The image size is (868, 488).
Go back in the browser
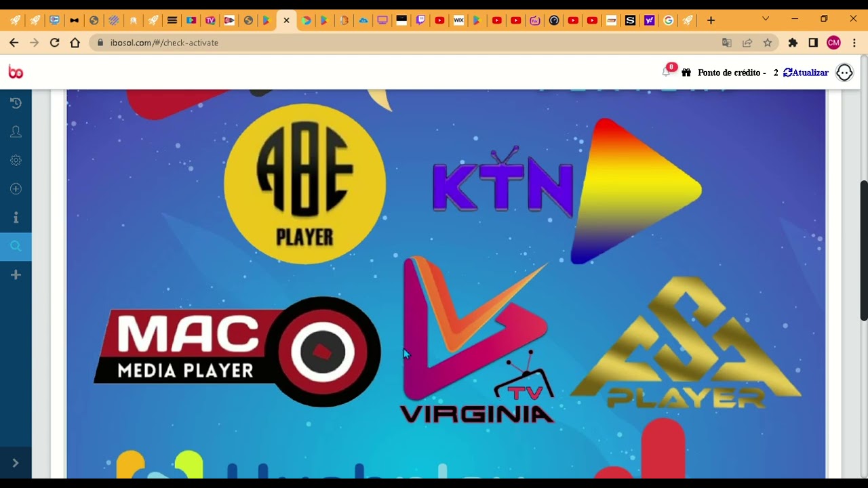pos(14,43)
